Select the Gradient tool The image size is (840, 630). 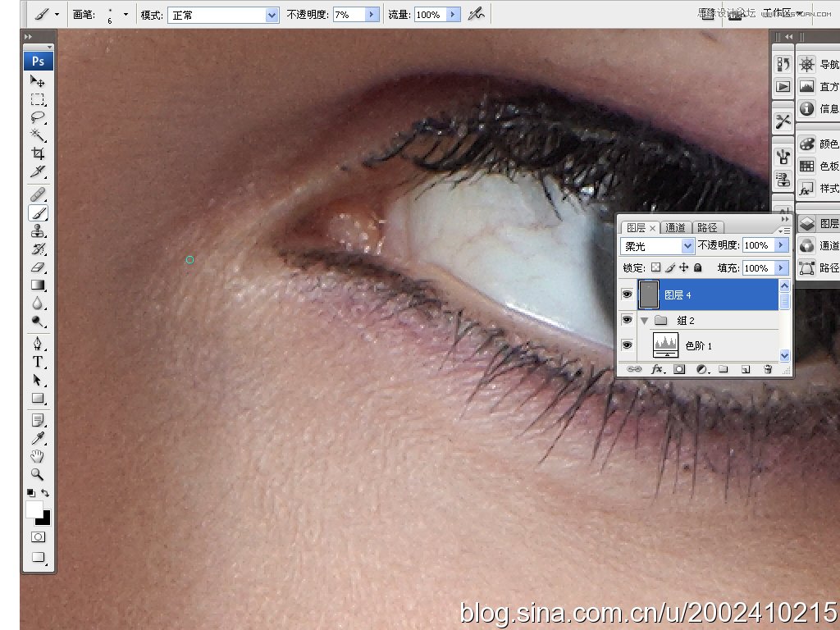coord(38,285)
